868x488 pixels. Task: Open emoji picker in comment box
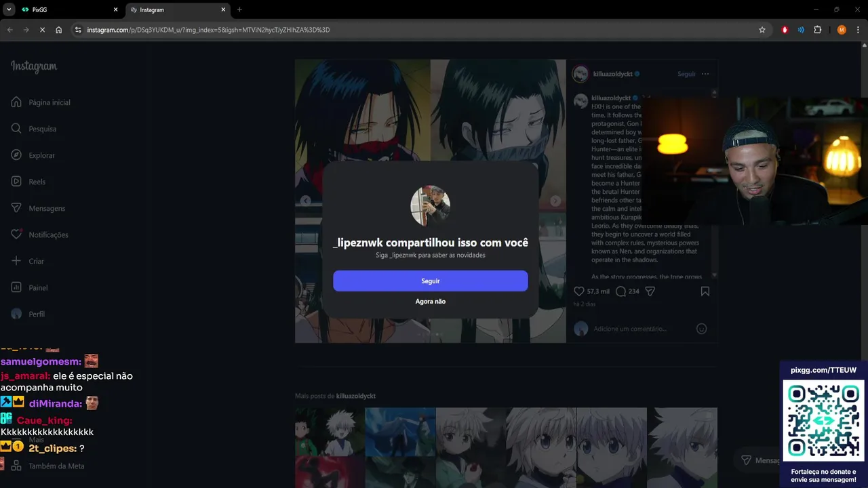[702, 329]
